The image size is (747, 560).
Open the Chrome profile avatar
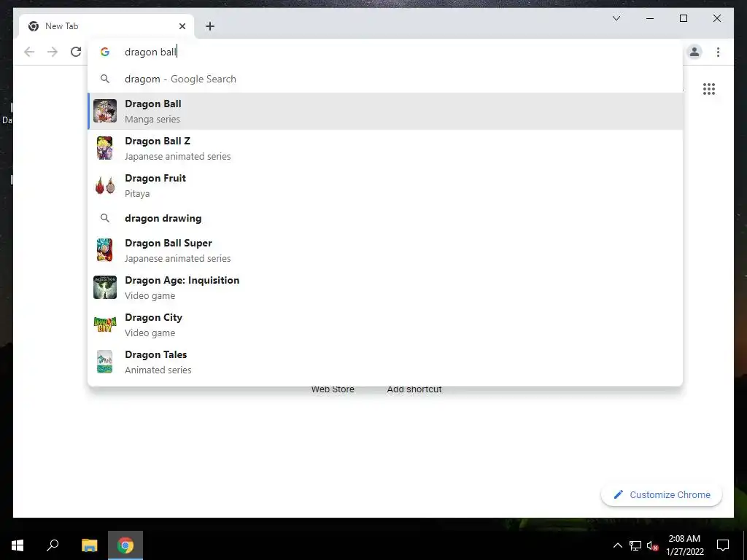(694, 52)
